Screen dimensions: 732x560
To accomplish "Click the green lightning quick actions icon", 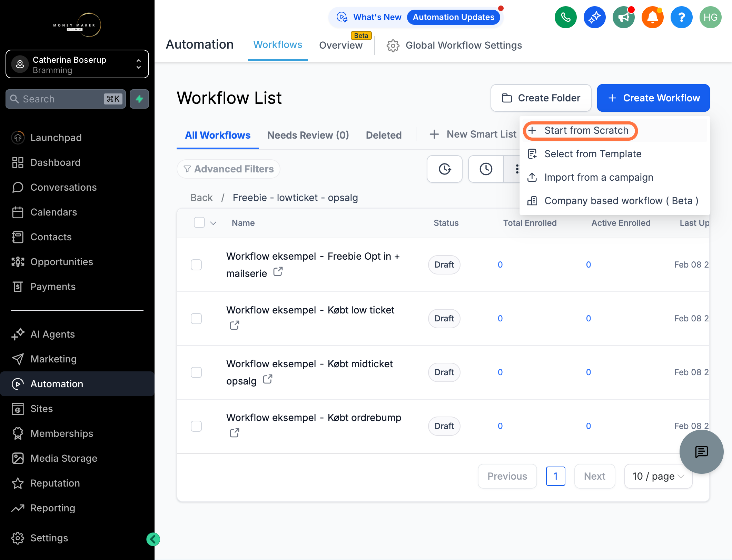I will click(139, 99).
